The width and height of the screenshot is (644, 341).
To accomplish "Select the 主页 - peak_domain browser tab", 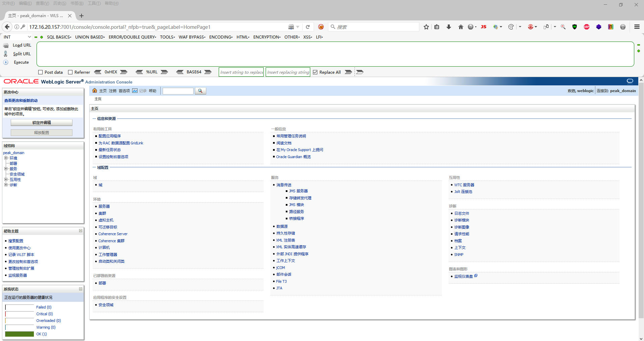I will click(x=37, y=15).
